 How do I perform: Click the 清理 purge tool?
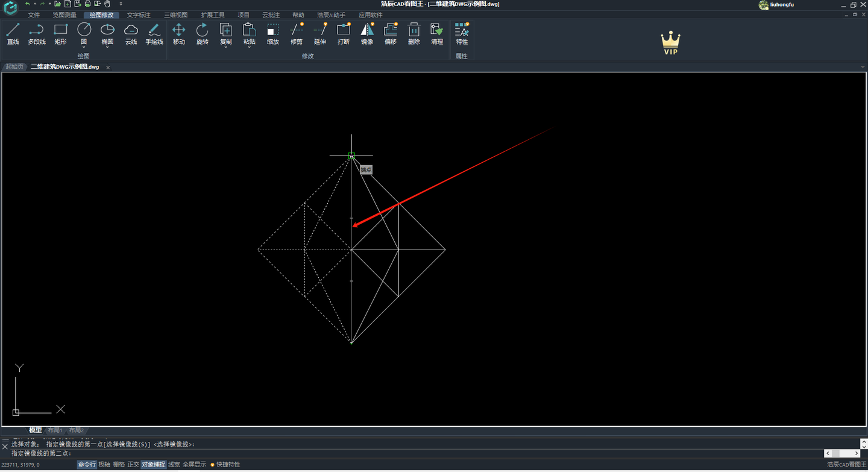tap(438, 34)
